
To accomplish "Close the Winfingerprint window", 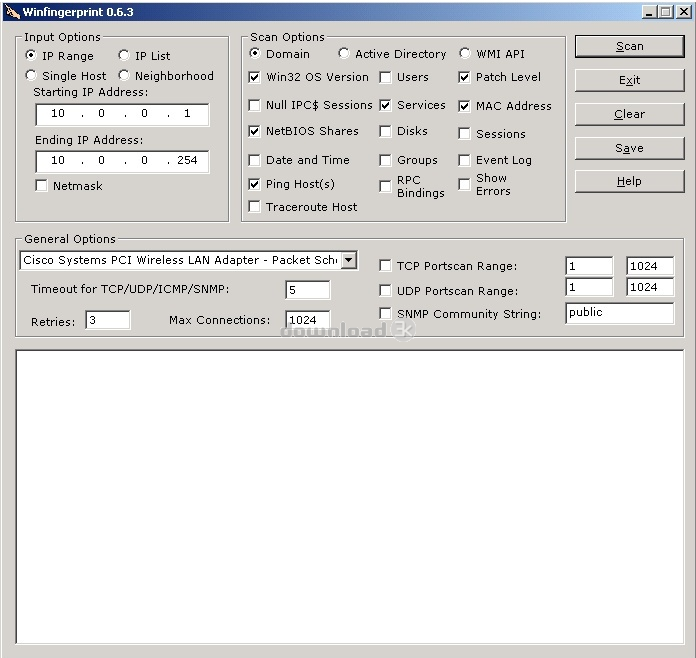I will 684,12.
